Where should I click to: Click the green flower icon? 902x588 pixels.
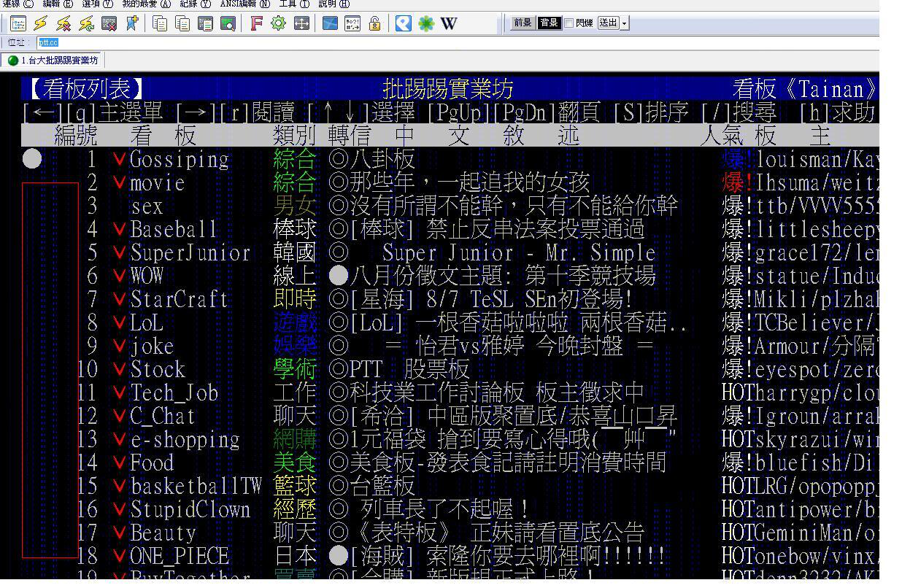coord(426,23)
